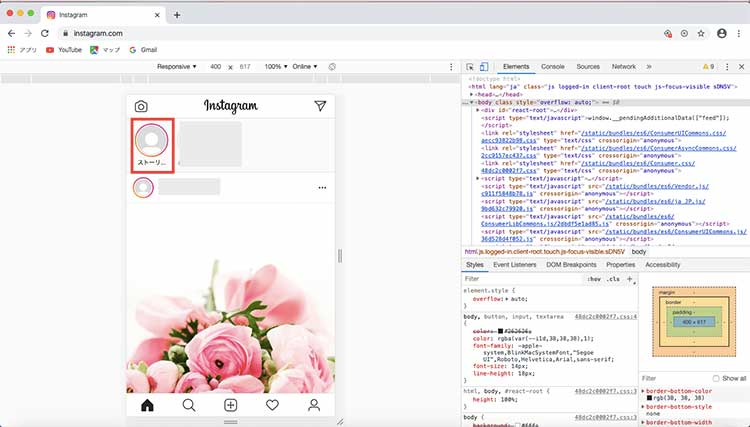Click the styles Filter field

tap(523, 279)
